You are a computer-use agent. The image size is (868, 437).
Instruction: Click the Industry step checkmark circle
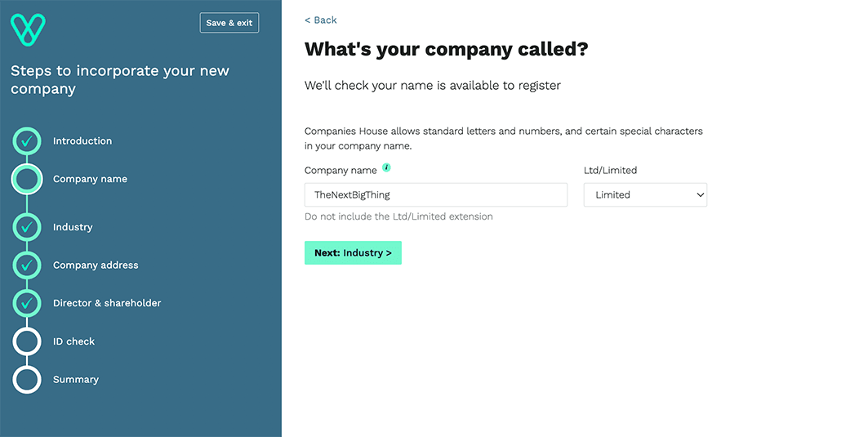tap(27, 227)
